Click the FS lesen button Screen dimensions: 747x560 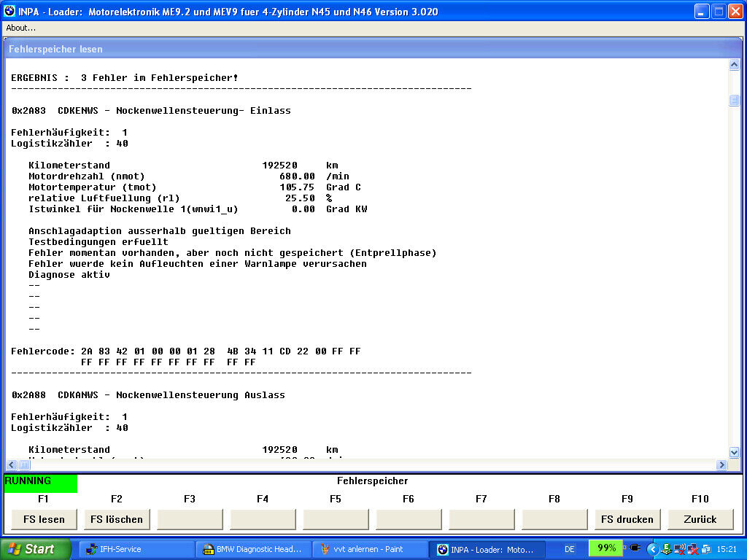point(44,519)
